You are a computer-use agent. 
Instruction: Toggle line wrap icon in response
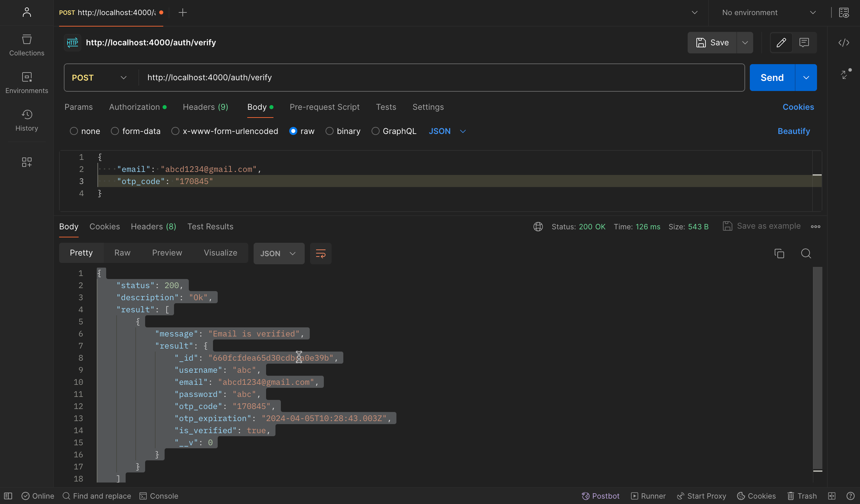click(x=320, y=254)
